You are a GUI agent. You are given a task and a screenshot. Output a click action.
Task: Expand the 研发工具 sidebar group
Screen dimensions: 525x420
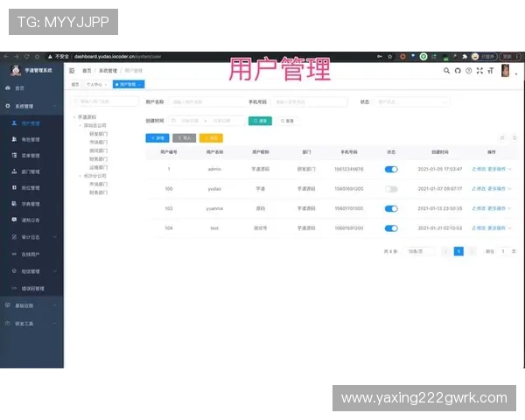31,324
